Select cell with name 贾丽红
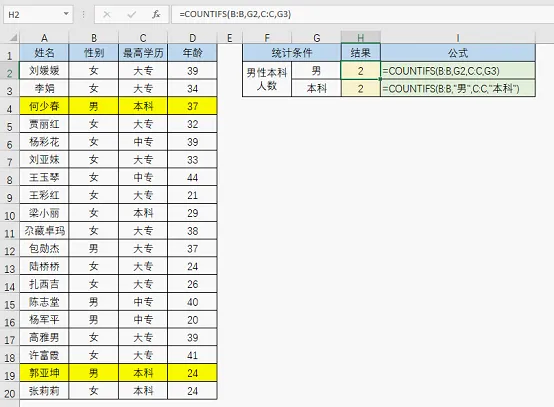 44,124
